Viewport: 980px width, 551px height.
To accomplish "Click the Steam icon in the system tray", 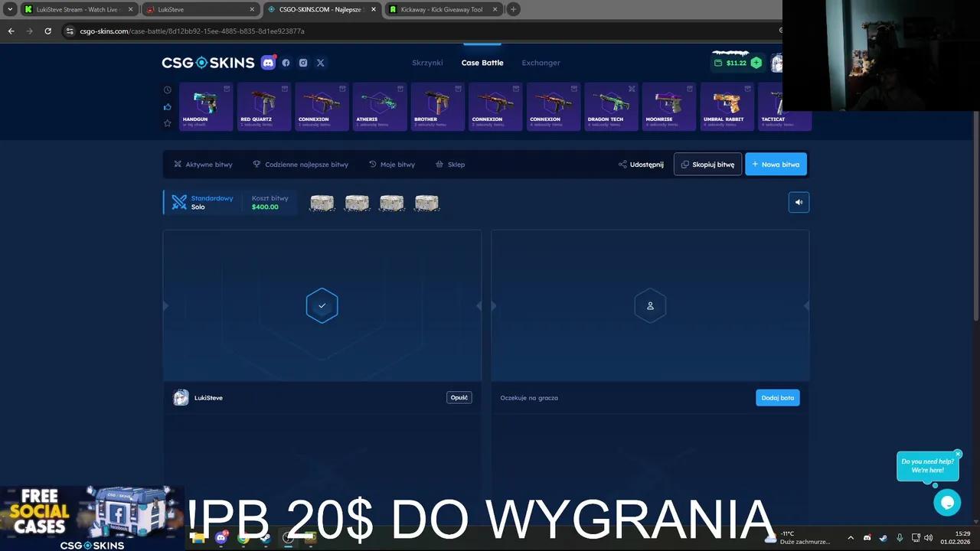I will coord(883,538).
